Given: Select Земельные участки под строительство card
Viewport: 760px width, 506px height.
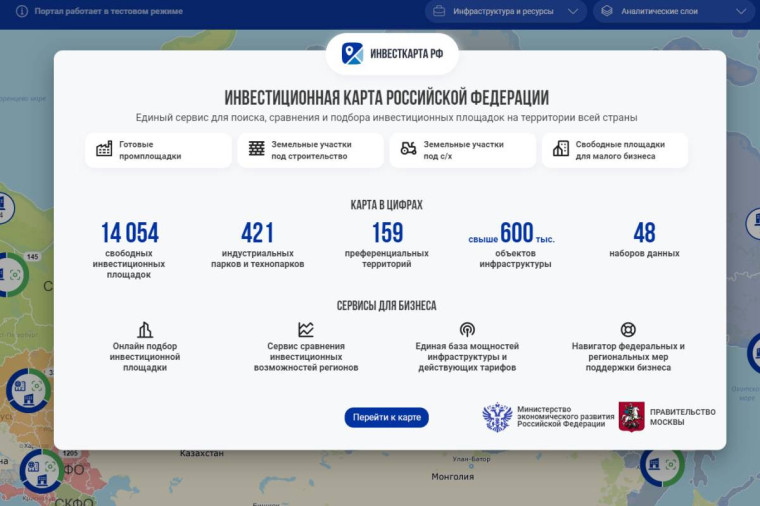Looking at the screenshot, I should point(311,150).
